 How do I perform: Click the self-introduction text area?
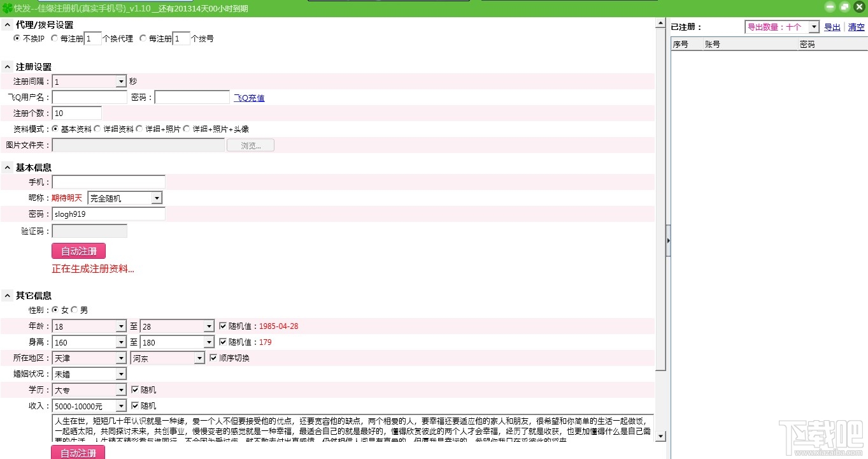(352, 428)
